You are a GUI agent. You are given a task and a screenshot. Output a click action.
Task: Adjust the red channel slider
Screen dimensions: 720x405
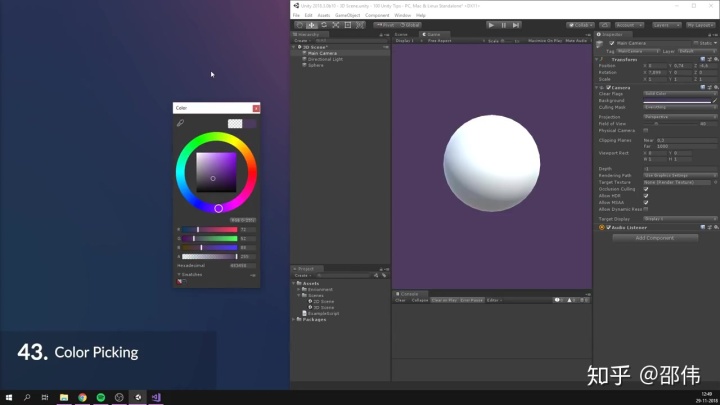point(210,230)
